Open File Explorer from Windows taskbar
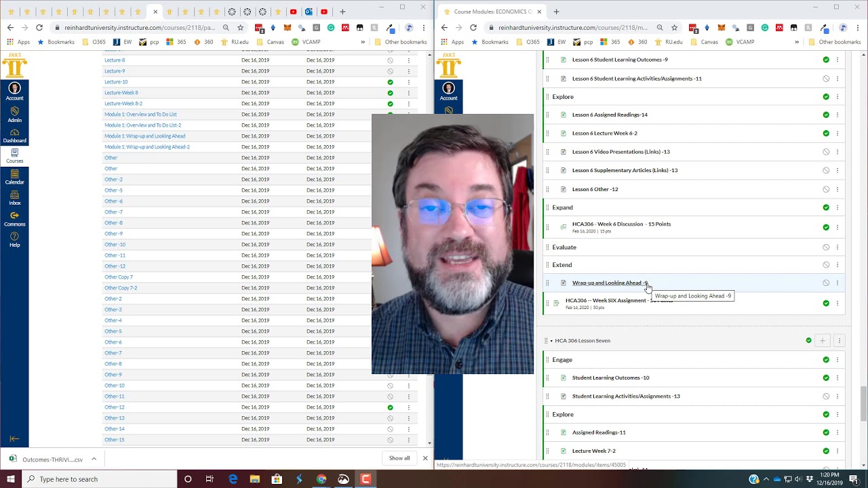The height and width of the screenshot is (488, 868). pos(255,479)
